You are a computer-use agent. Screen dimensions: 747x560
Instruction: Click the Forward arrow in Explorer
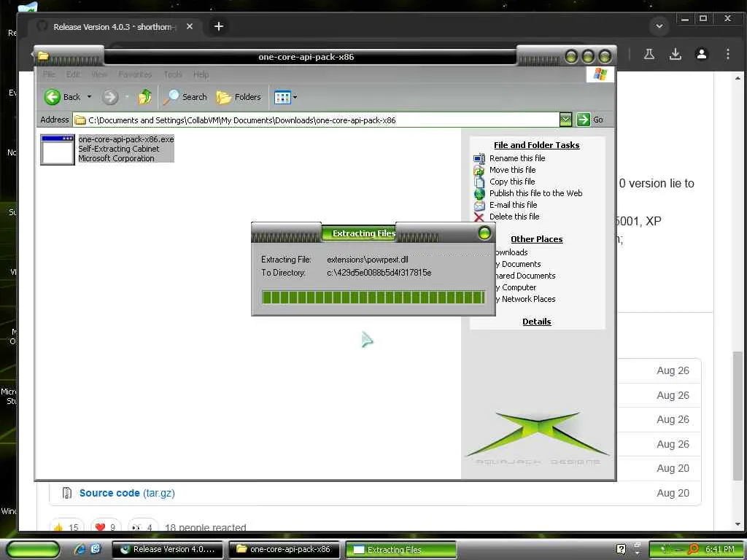[110, 97]
